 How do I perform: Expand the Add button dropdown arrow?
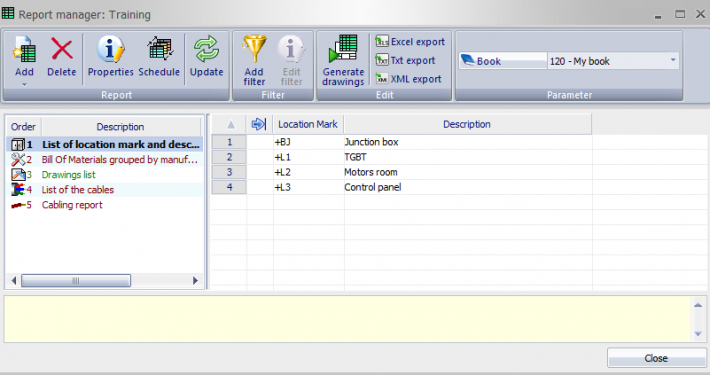tap(24, 84)
